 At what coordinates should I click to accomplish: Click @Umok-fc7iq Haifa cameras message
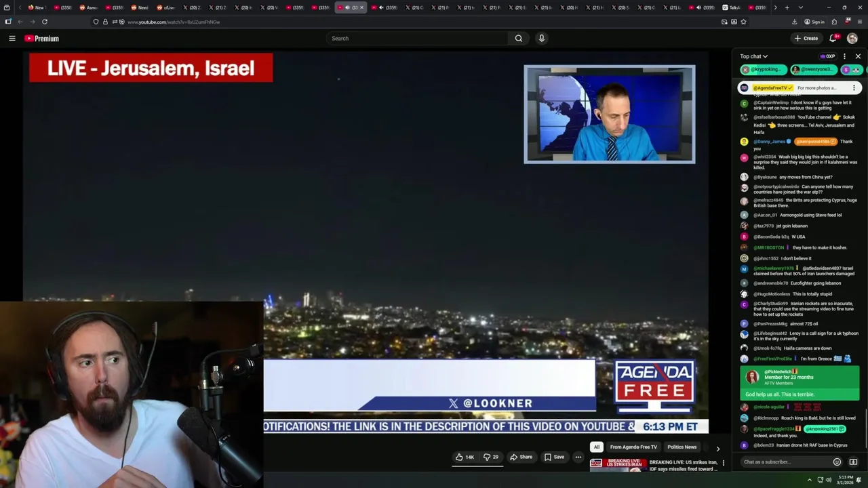tap(786, 348)
